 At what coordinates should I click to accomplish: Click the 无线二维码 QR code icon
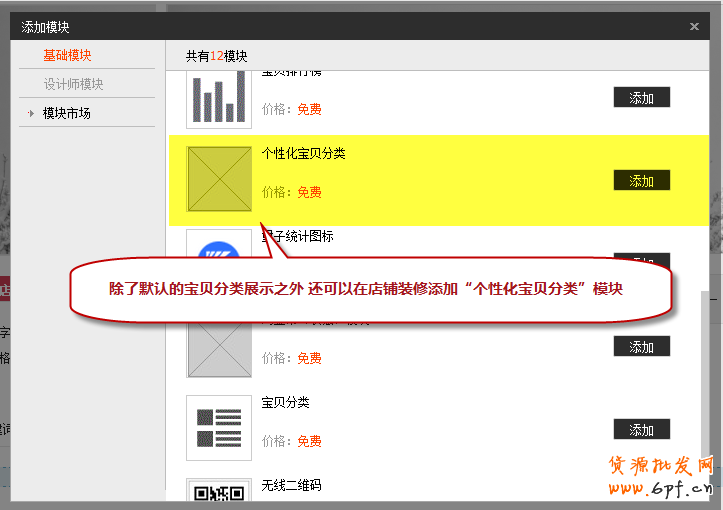[219, 492]
